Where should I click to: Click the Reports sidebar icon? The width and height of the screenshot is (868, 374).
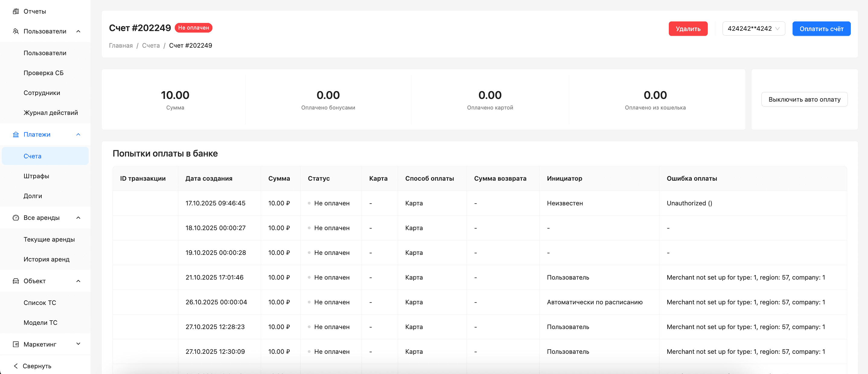15,11
